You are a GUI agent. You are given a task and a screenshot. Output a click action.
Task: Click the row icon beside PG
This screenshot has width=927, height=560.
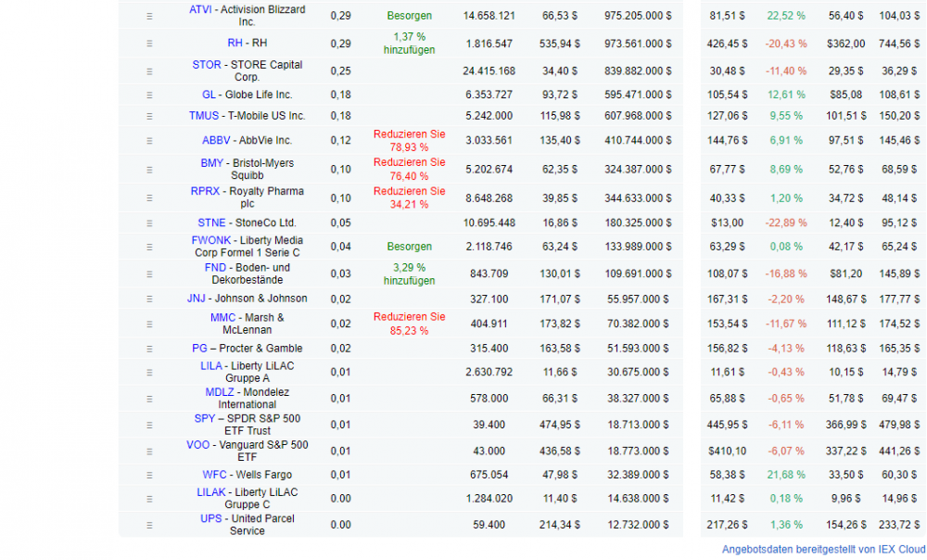(x=149, y=349)
